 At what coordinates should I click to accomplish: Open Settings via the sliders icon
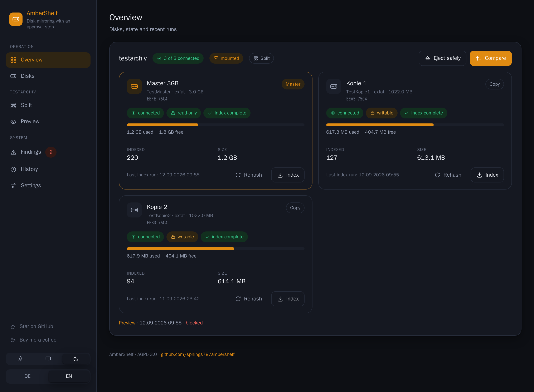coord(13,186)
